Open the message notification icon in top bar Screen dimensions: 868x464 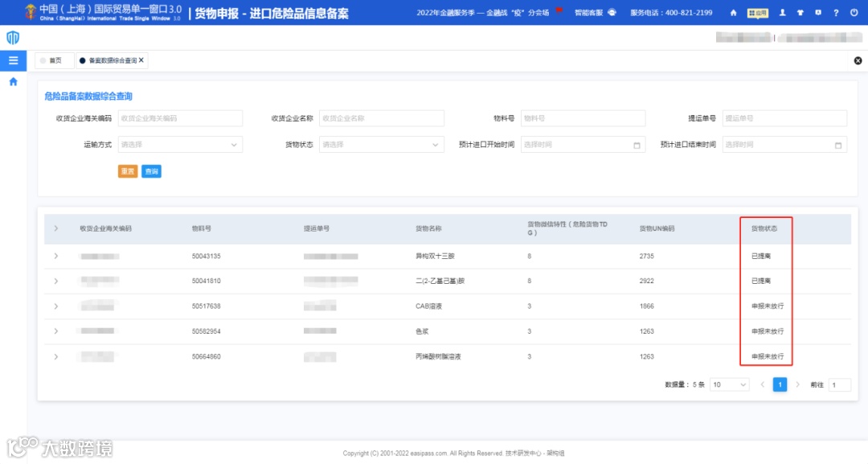click(819, 13)
